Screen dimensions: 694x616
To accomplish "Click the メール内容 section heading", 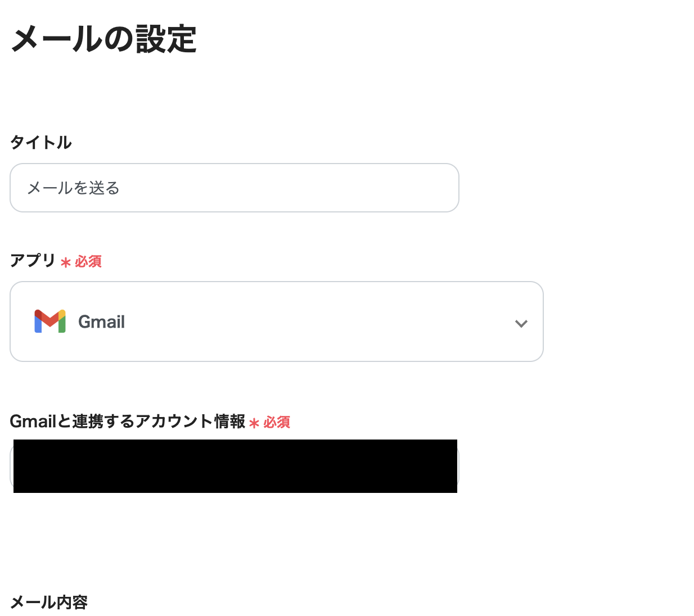I will pos(48,602).
